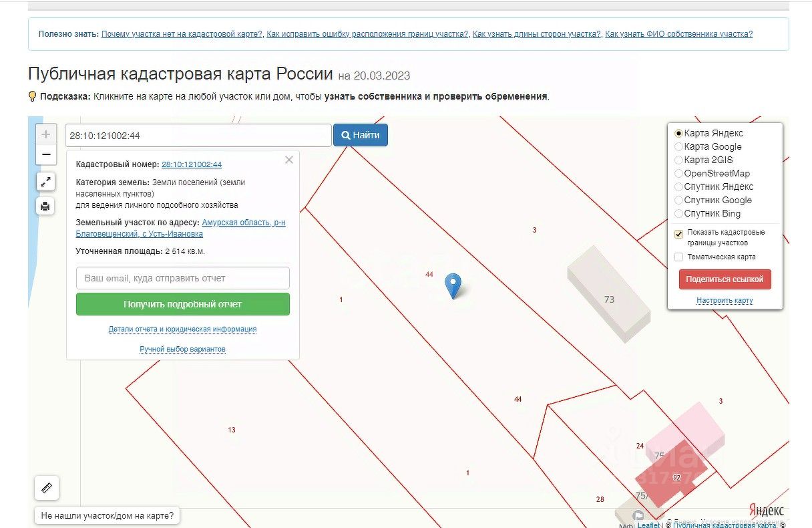Click building 73 on the map
The width and height of the screenshot is (812, 528).
(x=608, y=295)
